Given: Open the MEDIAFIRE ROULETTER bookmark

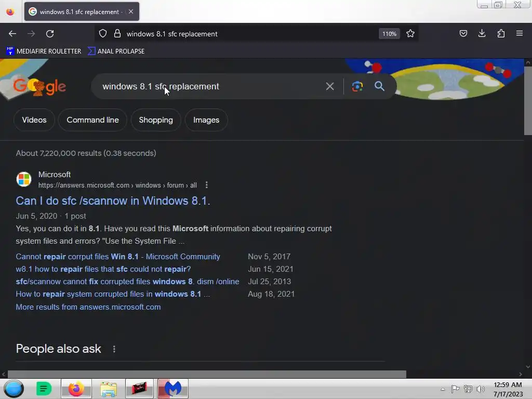Looking at the screenshot, I should pyautogui.click(x=44, y=51).
